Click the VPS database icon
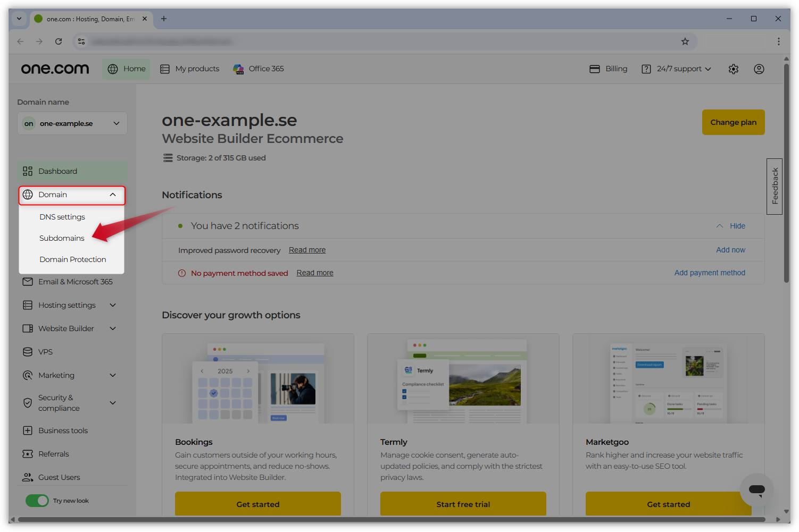 [x=28, y=352]
